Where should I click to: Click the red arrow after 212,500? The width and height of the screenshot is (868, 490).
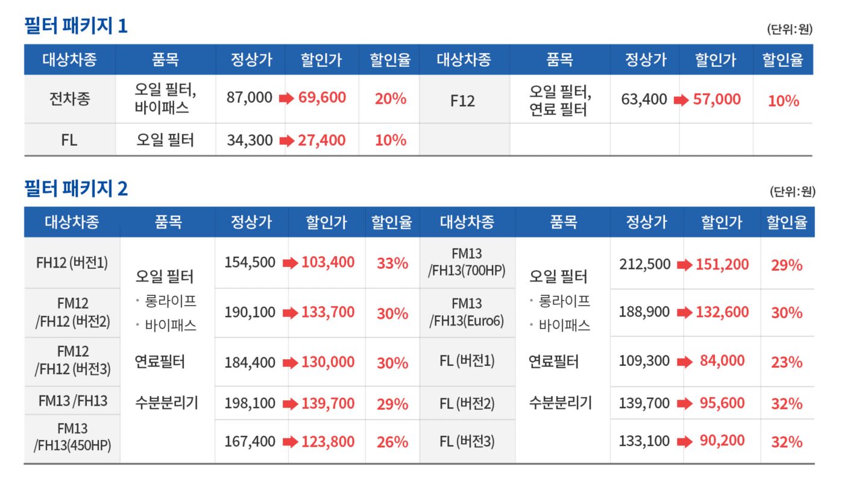[685, 265]
